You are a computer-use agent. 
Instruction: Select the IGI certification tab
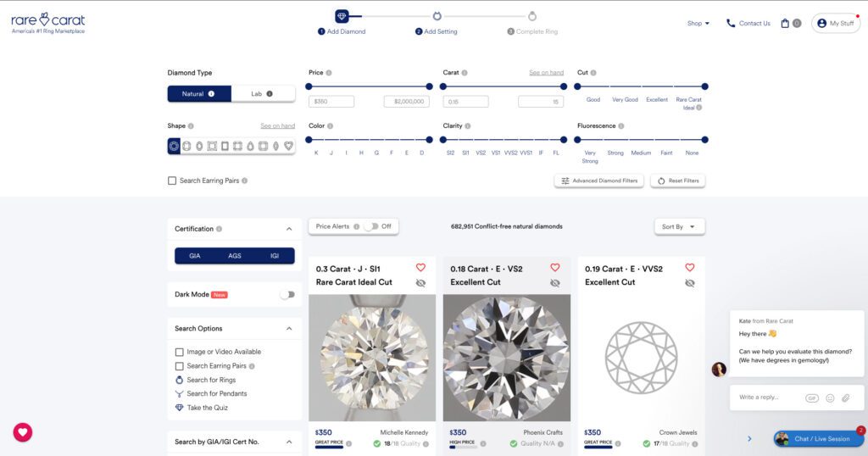click(x=274, y=255)
